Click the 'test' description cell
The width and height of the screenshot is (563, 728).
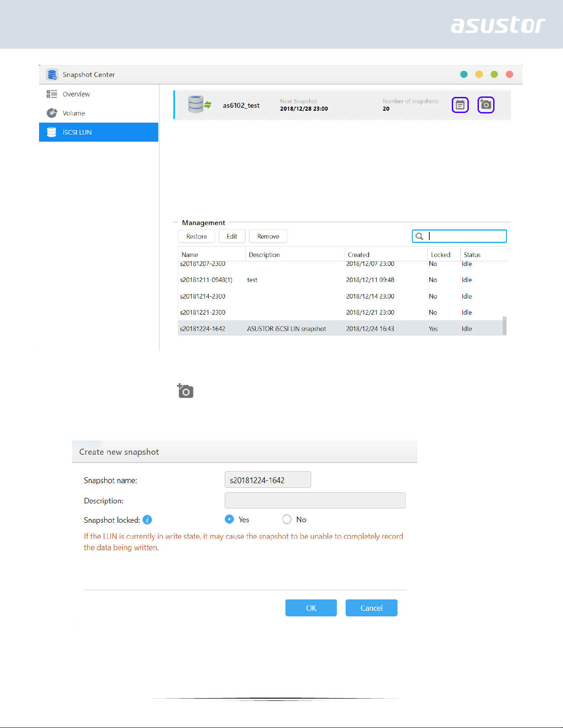click(252, 280)
